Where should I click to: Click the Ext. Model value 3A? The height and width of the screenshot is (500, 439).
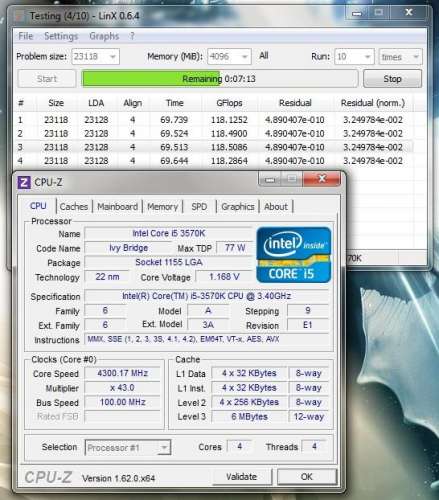208,325
